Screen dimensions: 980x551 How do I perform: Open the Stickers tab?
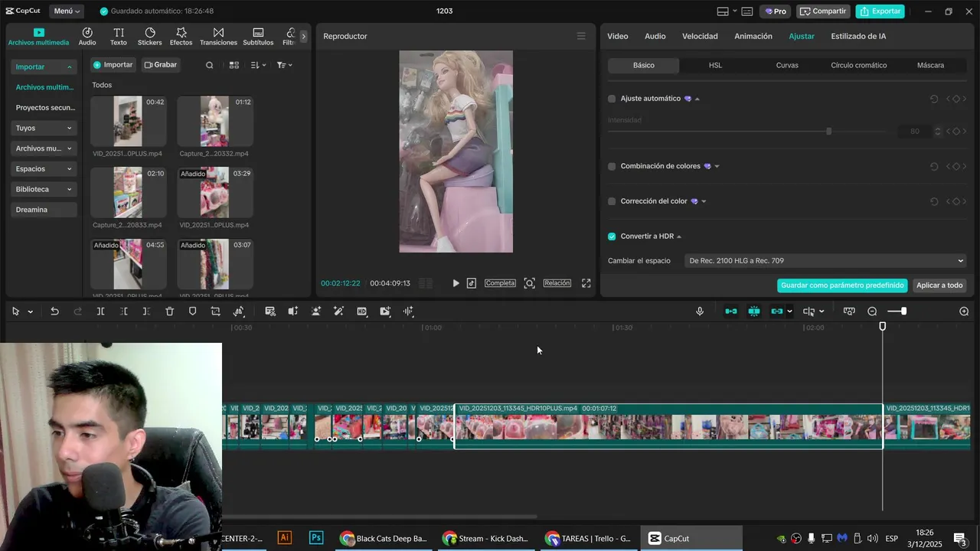(150, 37)
